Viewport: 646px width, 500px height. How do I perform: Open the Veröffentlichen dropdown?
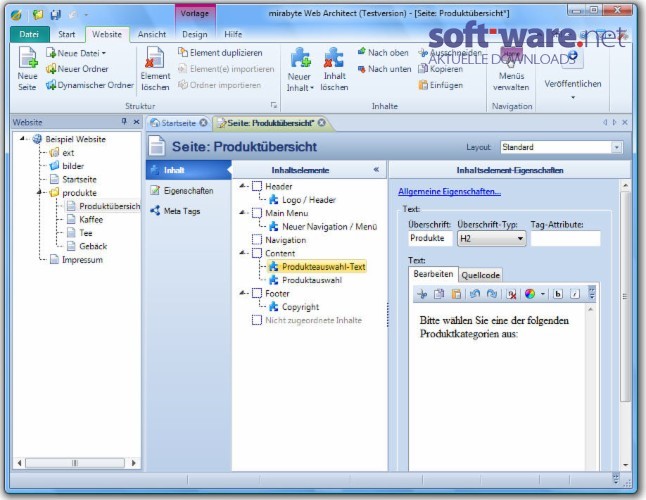click(x=573, y=98)
